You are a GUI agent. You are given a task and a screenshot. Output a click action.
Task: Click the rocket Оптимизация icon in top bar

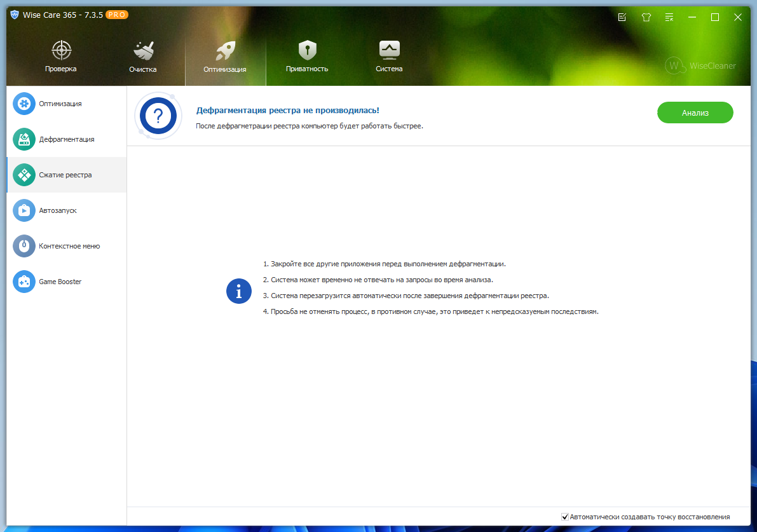(x=225, y=51)
